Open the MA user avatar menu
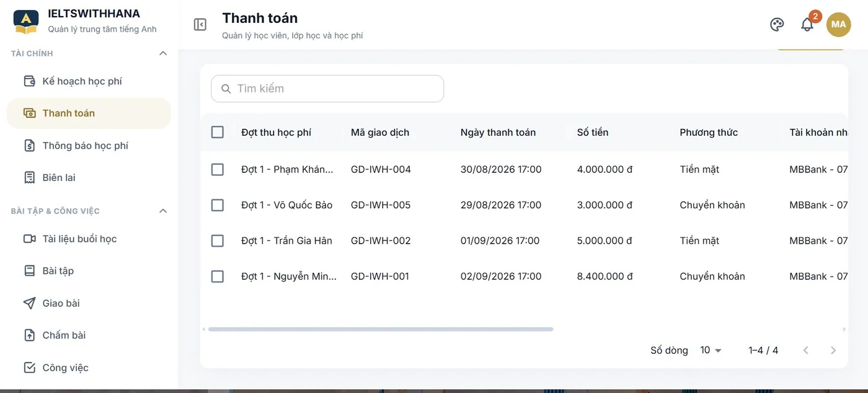Screen dimensions: 868x393 tap(838, 24)
